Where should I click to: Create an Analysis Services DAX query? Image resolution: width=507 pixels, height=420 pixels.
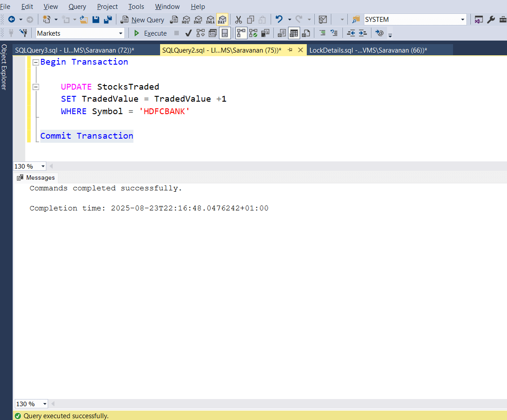tap(222, 20)
